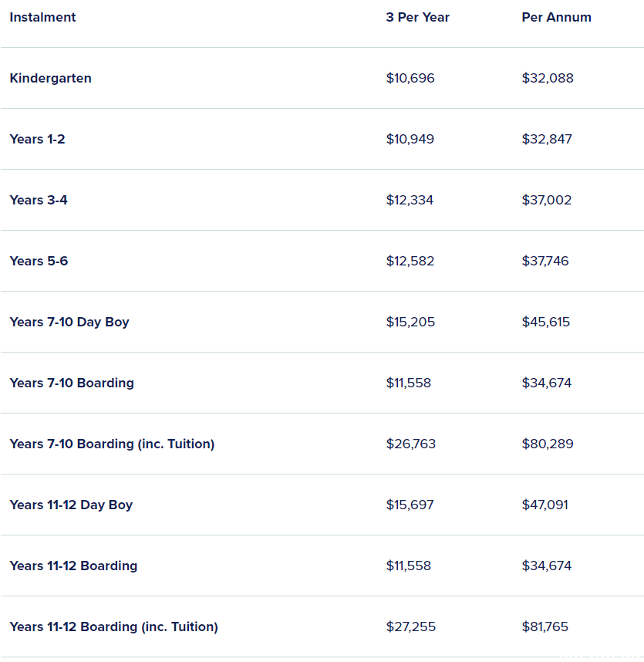Screen dimensions: 644x662
Task: Click the $80,289 per annum value
Action: pos(548,444)
